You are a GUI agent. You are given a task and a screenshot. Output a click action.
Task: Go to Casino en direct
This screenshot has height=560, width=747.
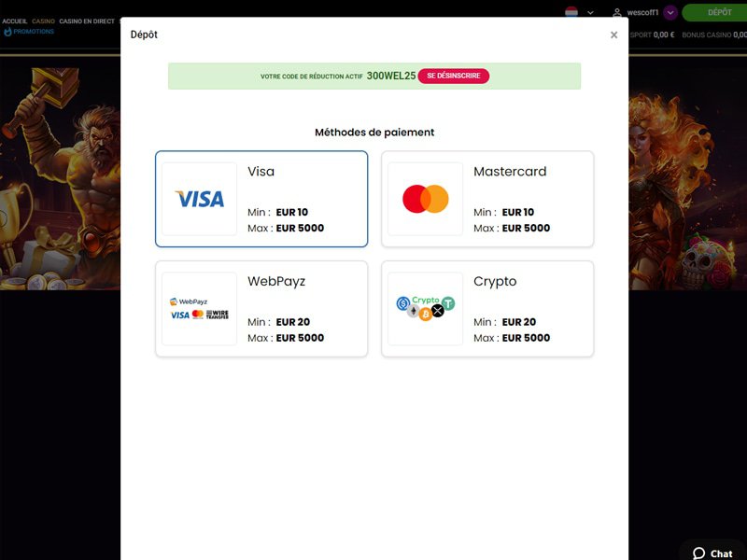tap(87, 21)
